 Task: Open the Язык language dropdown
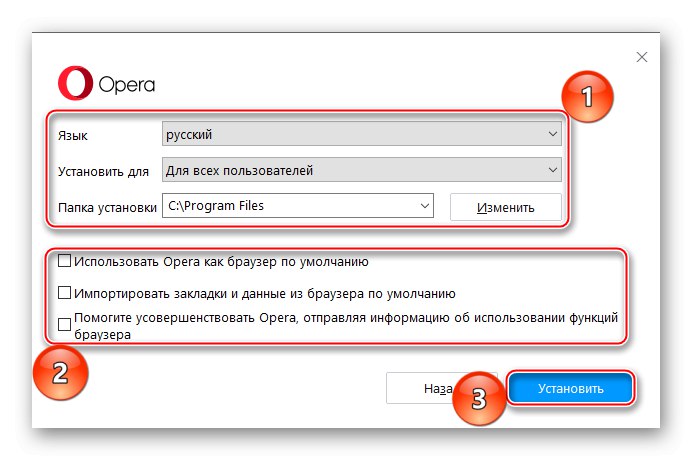pos(361,134)
